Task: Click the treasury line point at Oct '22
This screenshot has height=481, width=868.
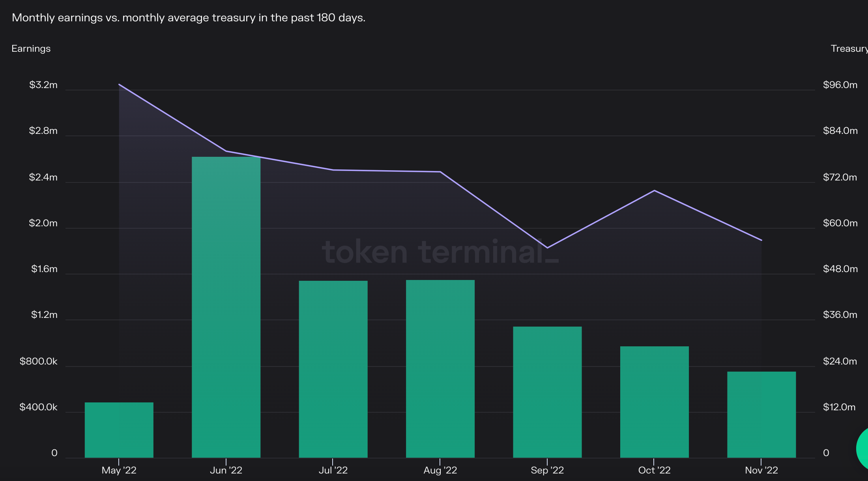Action: click(x=654, y=191)
